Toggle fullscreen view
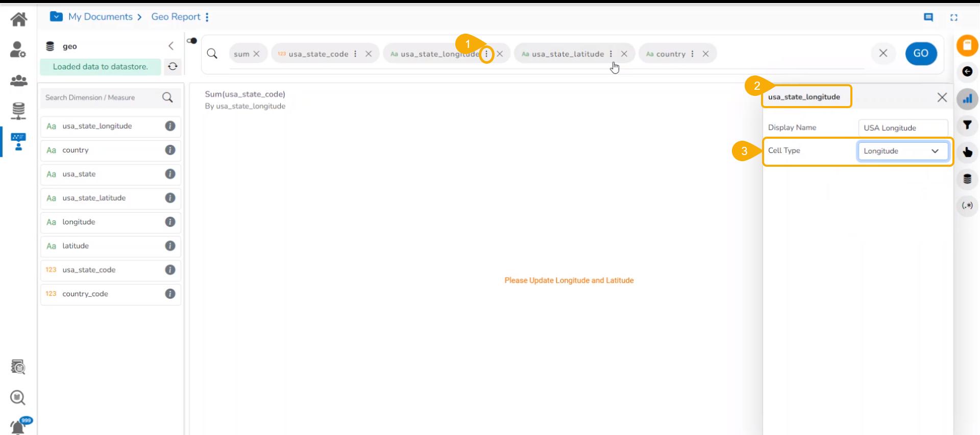The height and width of the screenshot is (435, 980). (953, 17)
